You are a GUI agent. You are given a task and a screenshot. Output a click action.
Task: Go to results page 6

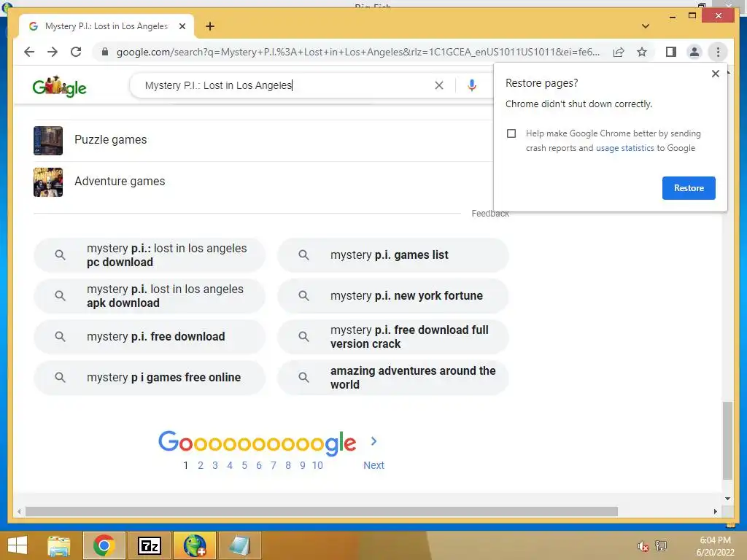(259, 465)
